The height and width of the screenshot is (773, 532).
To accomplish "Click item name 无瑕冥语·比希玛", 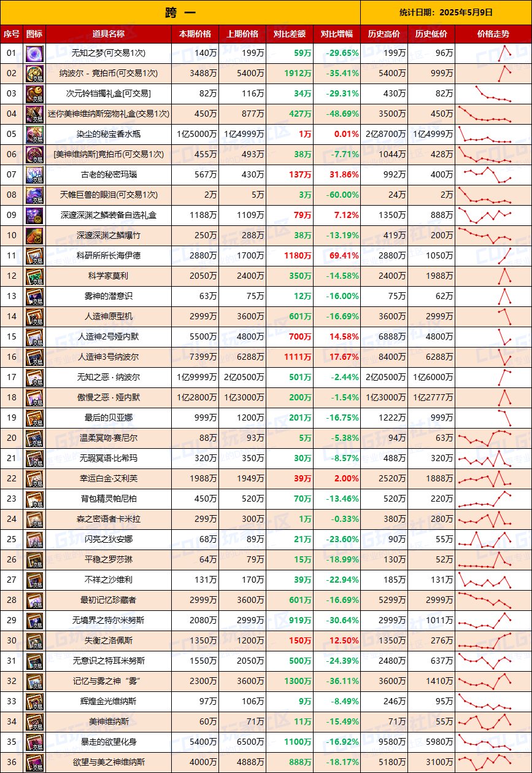I will (x=109, y=459).
